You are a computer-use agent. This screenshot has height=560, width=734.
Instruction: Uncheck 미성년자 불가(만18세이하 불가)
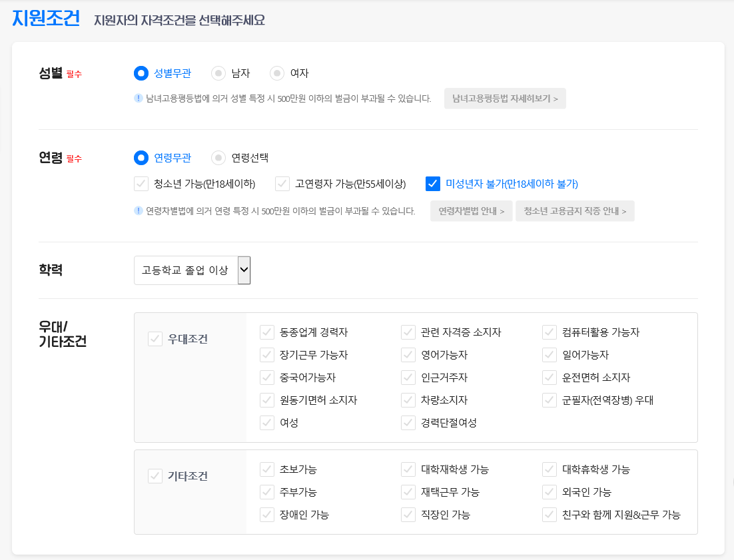(432, 184)
